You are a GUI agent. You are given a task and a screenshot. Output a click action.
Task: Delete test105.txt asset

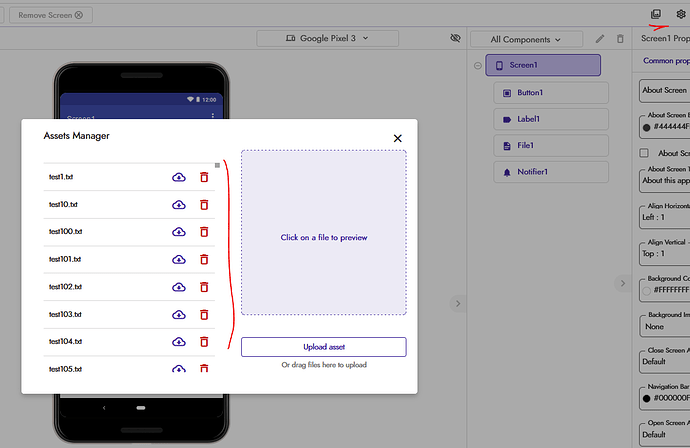pos(204,368)
